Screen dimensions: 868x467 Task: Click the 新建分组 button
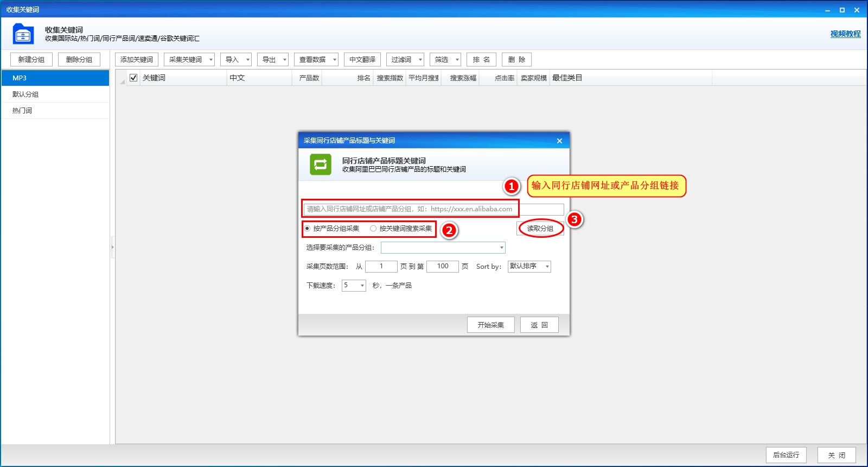click(x=31, y=60)
